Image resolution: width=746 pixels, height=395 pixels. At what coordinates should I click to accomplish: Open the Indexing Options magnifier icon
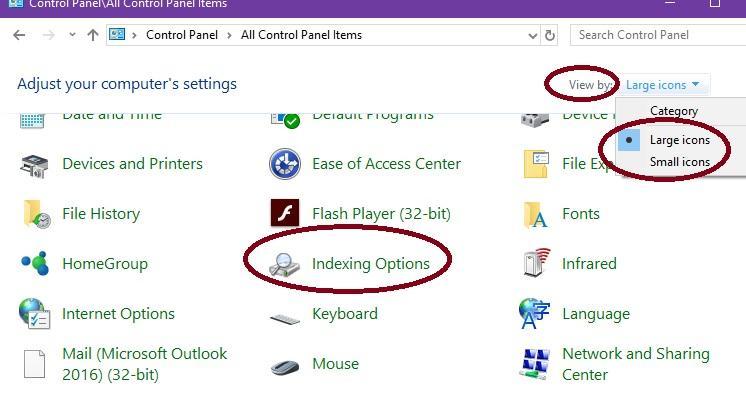[x=284, y=265]
